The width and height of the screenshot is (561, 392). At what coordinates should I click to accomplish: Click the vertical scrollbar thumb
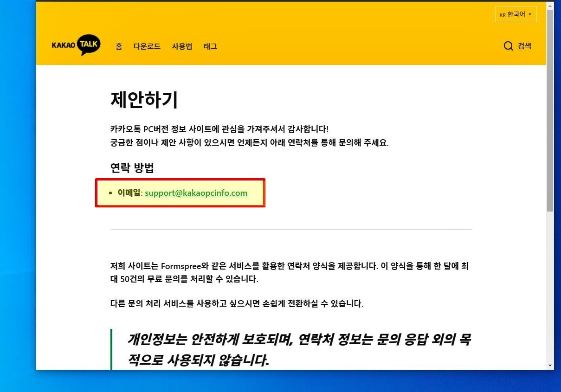click(550, 110)
